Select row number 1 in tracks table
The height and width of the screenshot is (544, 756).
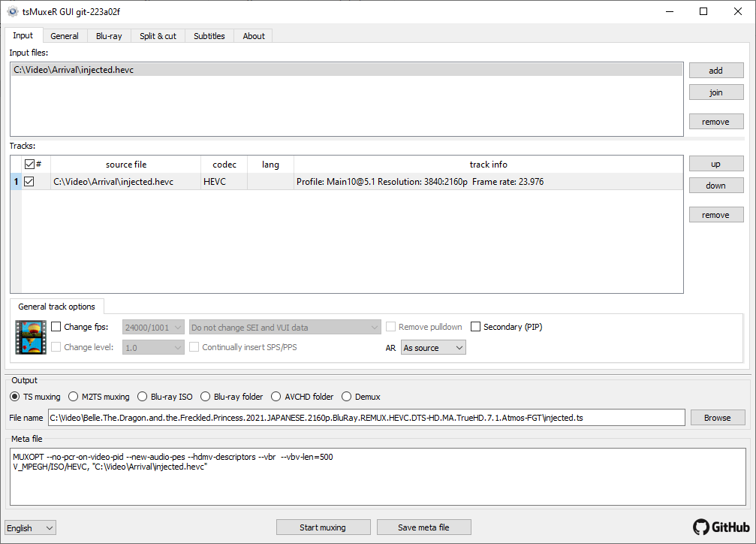(x=16, y=182)
